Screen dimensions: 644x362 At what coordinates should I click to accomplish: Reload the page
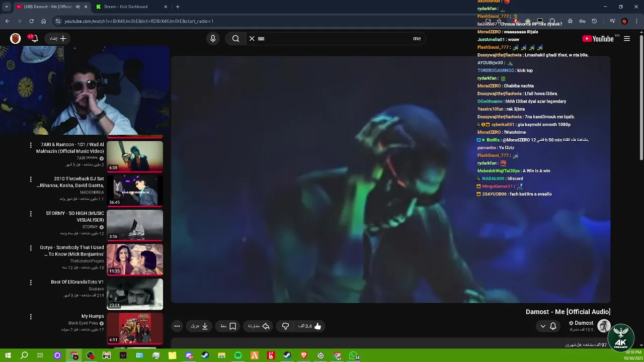click(31, 21)
